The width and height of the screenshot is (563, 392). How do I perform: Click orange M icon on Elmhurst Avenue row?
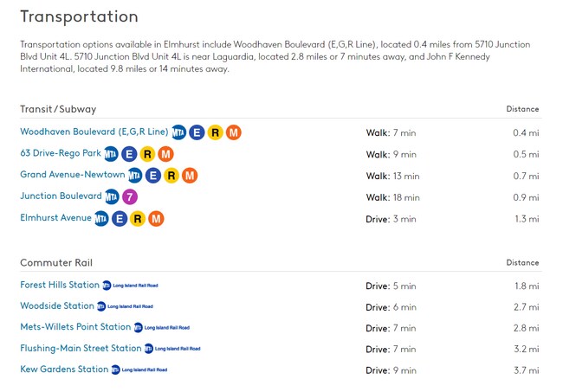pos(156,218)
